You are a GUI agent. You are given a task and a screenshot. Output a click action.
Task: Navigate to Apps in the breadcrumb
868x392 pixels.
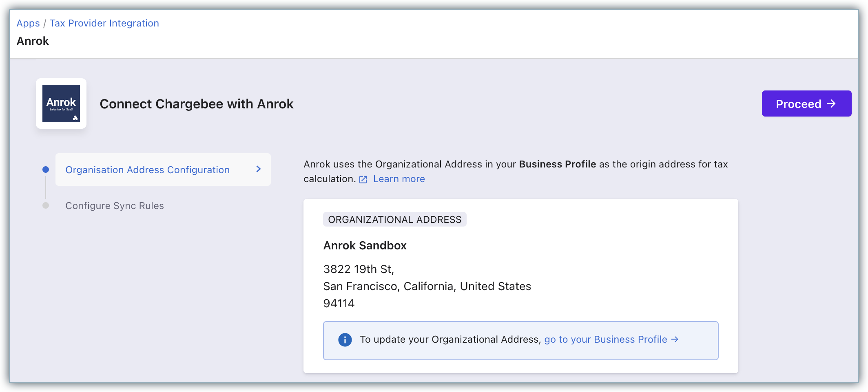(x=28, y=23)
